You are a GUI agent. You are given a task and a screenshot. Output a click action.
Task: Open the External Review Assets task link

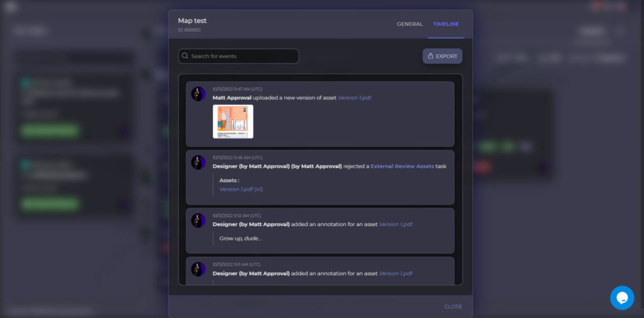pos(402,166)
